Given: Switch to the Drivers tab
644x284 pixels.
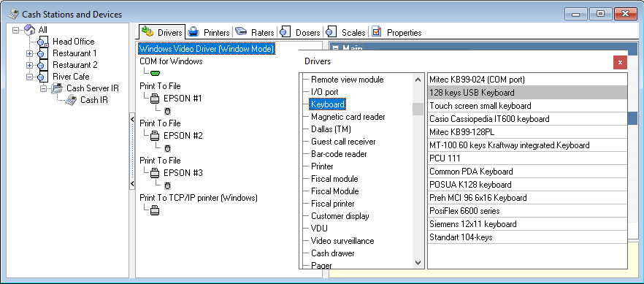Looking at the screenshot, I should click(162, 32).
